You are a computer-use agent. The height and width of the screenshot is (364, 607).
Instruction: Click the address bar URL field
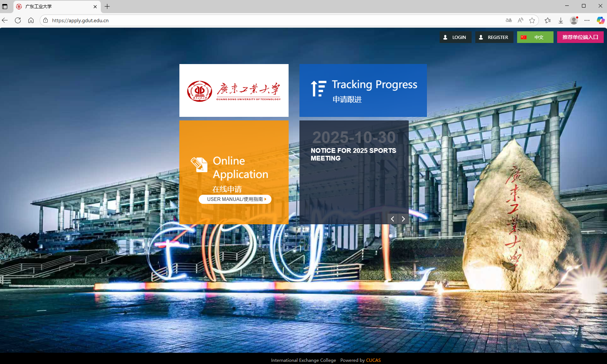point(255,20)
